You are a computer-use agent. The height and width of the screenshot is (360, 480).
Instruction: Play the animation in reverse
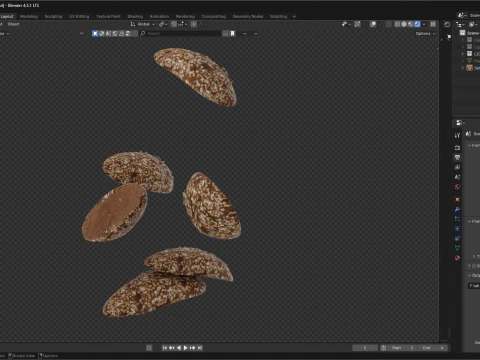tap(179, 348)
